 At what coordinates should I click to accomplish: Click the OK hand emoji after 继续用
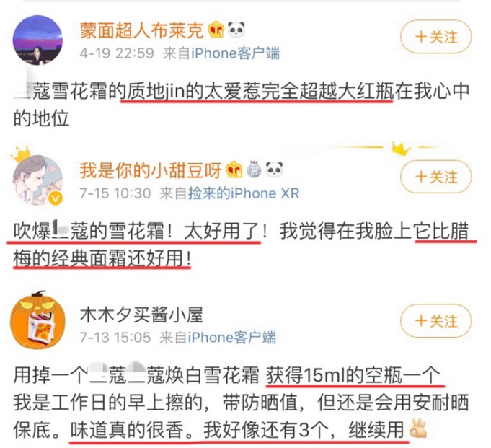click(x=418, y=428)
